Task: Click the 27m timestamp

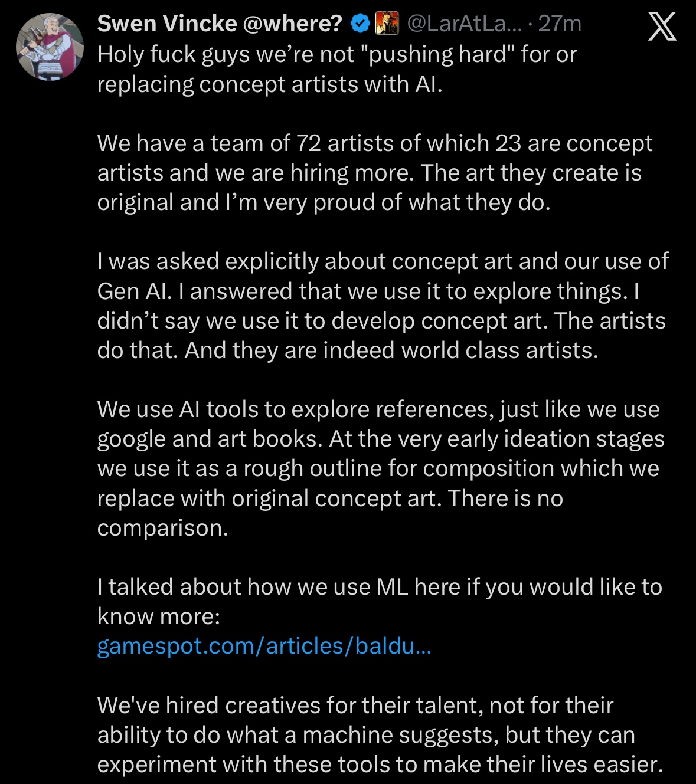Action: [560, 24]
